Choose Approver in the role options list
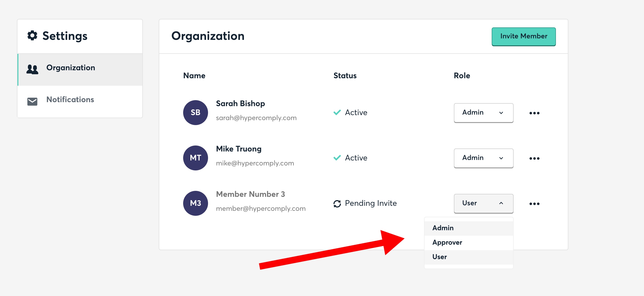The image size is (644, 296). click(447, 242)
